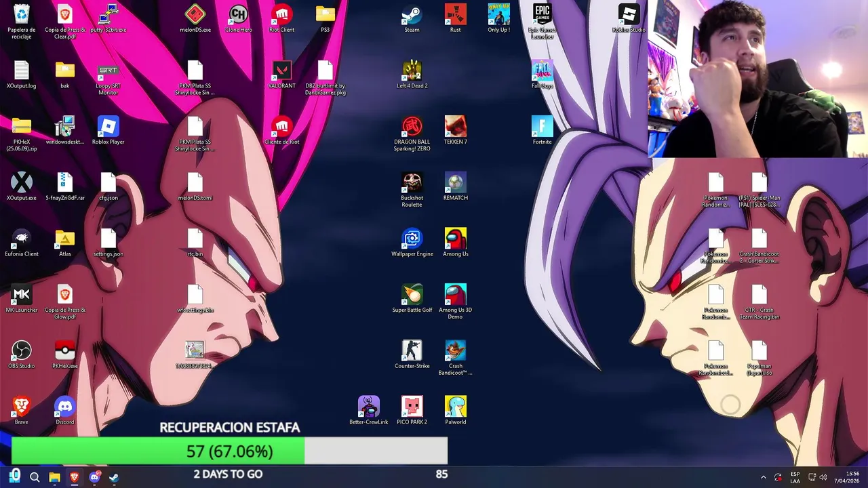Viewport: 868px width, 488px height.
Task: Open Only Up! game shortcut
Action: pyautogui.click(x=498, y=18)
